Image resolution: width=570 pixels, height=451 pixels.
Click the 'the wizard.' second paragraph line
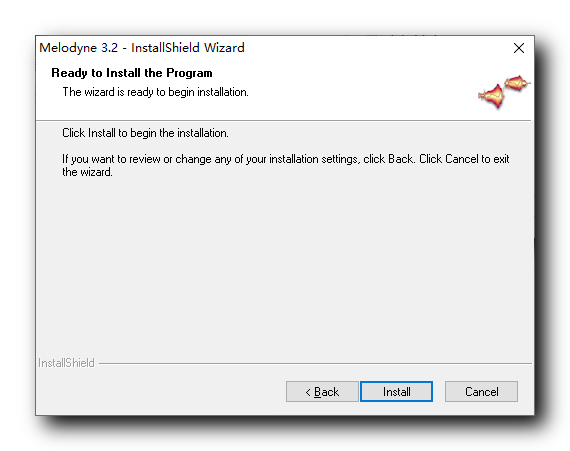pos(87,172)
